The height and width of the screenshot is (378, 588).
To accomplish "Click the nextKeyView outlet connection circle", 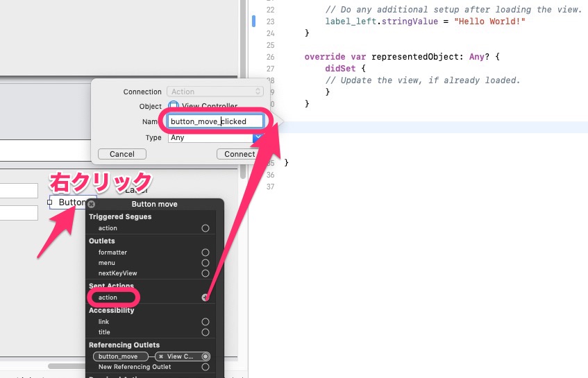I will point(205,273).
